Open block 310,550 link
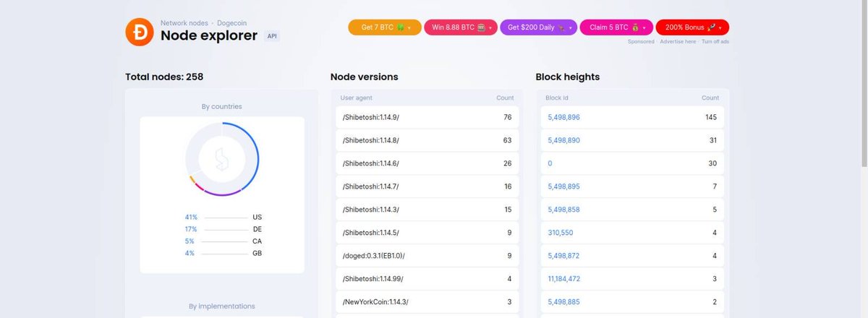 [x=560, y=233]
